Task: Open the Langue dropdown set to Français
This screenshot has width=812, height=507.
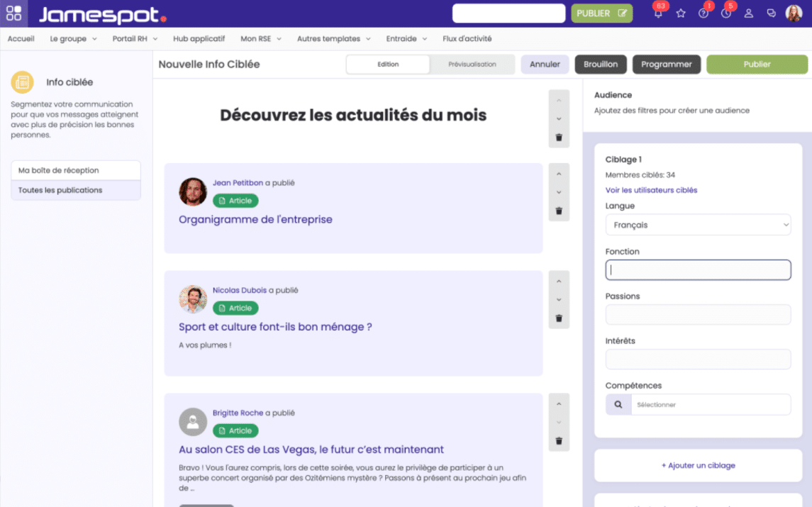Action: tap(698, 225)
